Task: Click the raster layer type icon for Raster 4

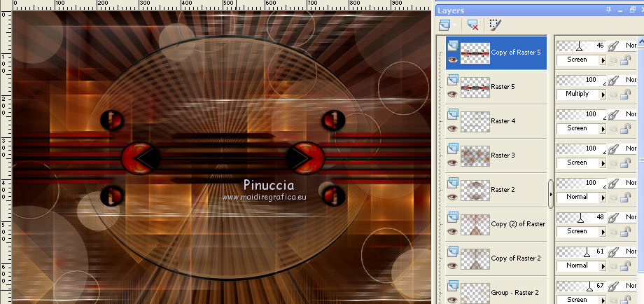Action: (453, 113)
